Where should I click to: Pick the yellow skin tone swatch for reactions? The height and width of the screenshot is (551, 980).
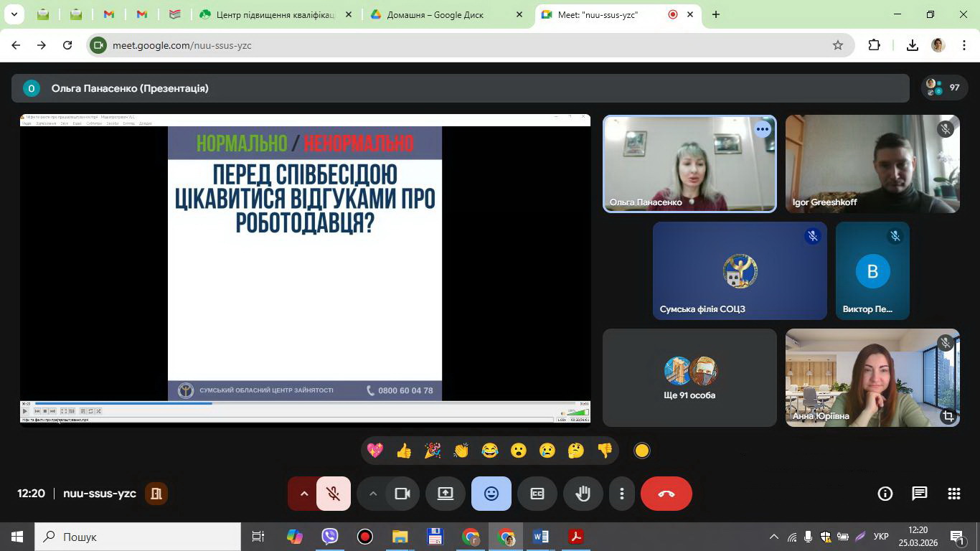click(x=642, y=451)
